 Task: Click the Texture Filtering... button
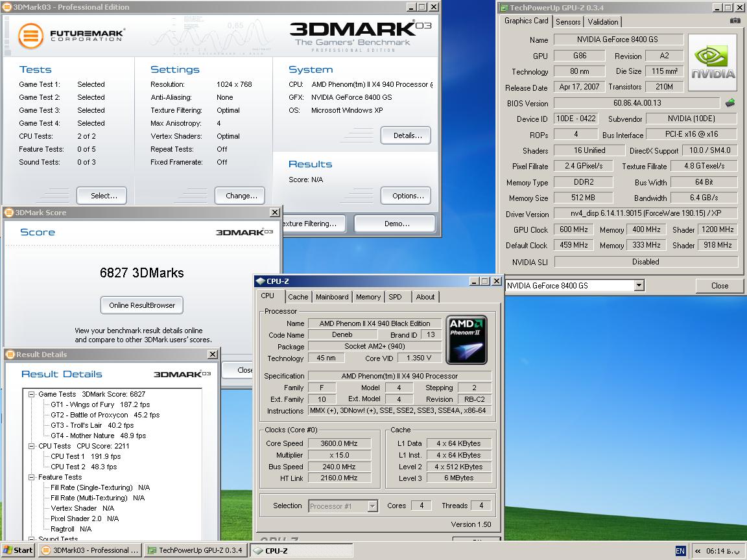(x=314, y=224)
